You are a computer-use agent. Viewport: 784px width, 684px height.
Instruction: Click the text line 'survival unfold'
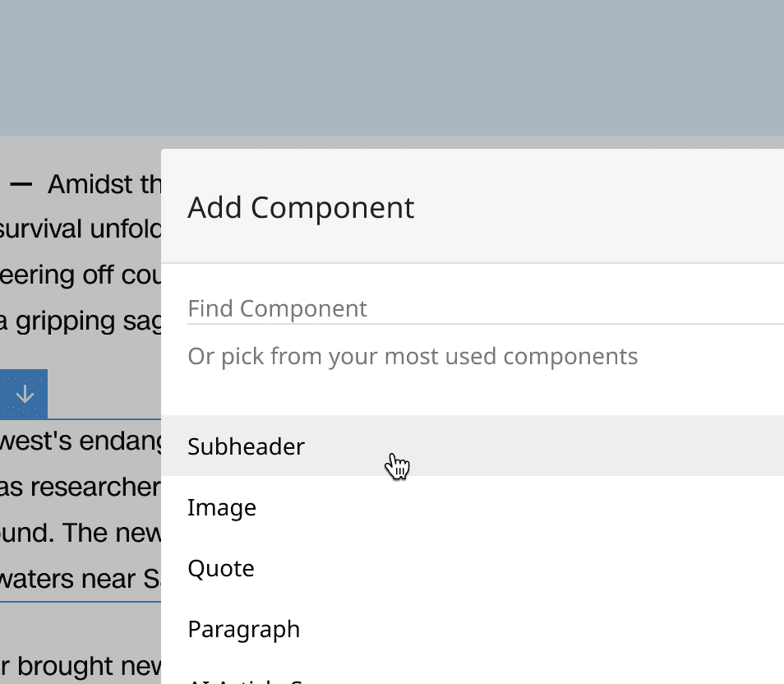click(81, 229)
